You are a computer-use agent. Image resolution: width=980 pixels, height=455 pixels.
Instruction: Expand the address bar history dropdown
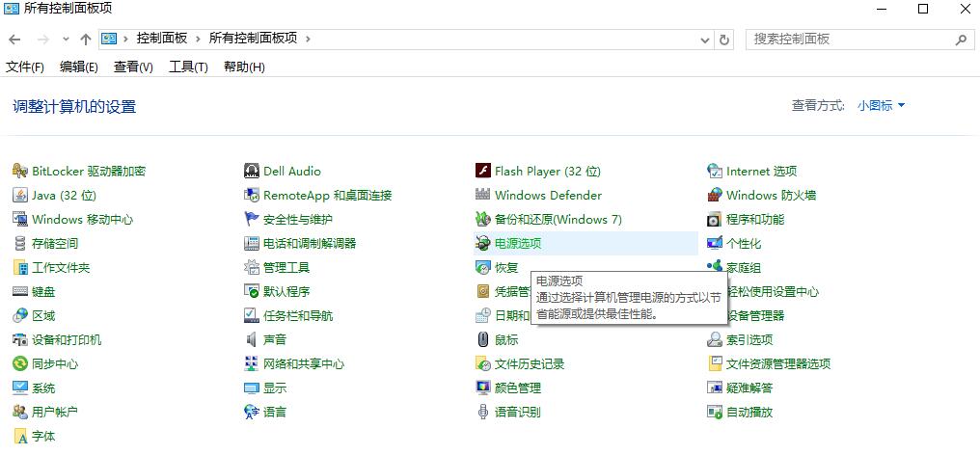click(705, 40)
